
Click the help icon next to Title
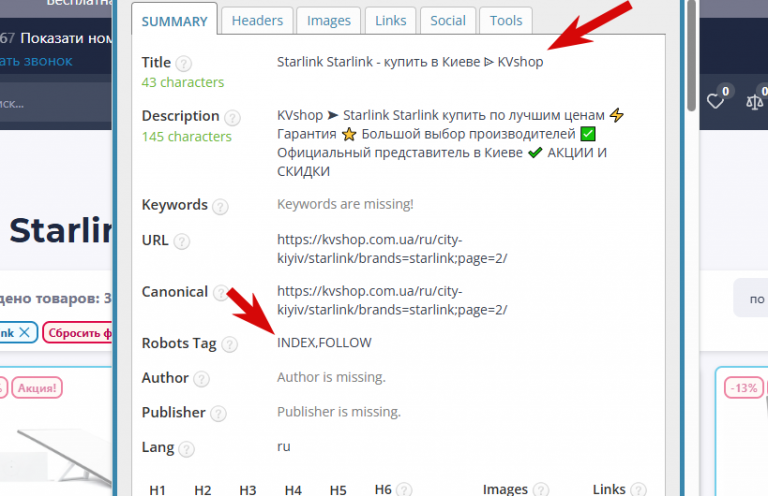click(183, 64)
